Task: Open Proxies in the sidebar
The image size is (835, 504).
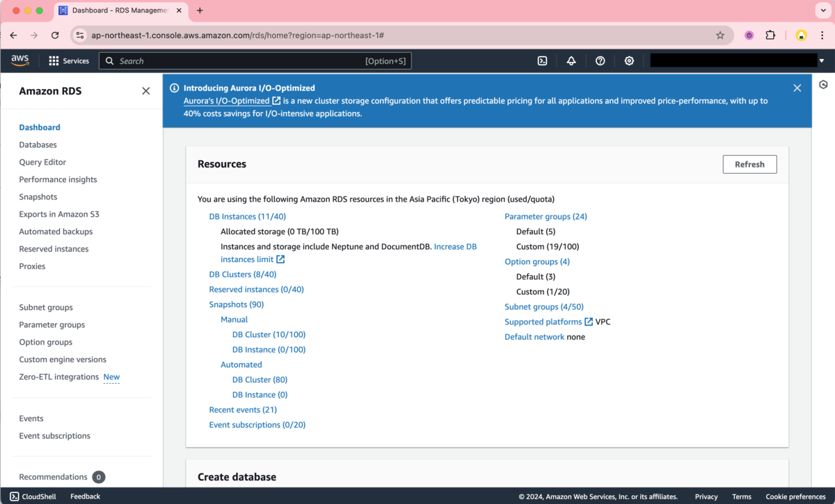Action: 32,266
